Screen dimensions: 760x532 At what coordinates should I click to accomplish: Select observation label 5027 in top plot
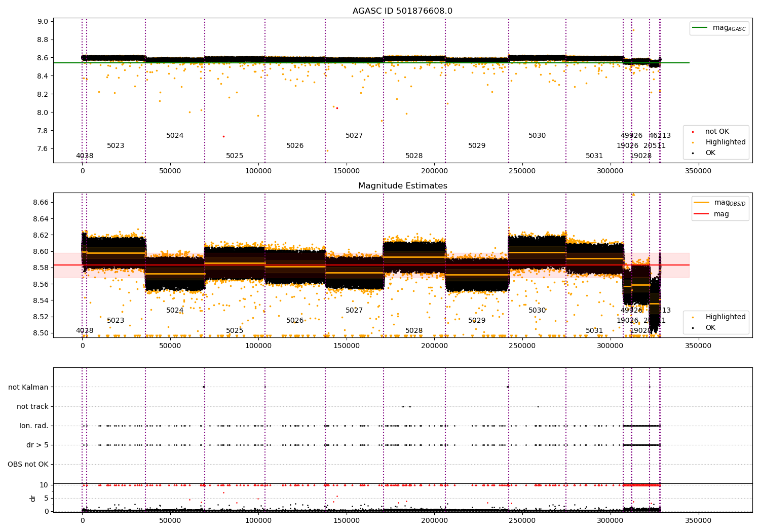click(x=354, y=136)
